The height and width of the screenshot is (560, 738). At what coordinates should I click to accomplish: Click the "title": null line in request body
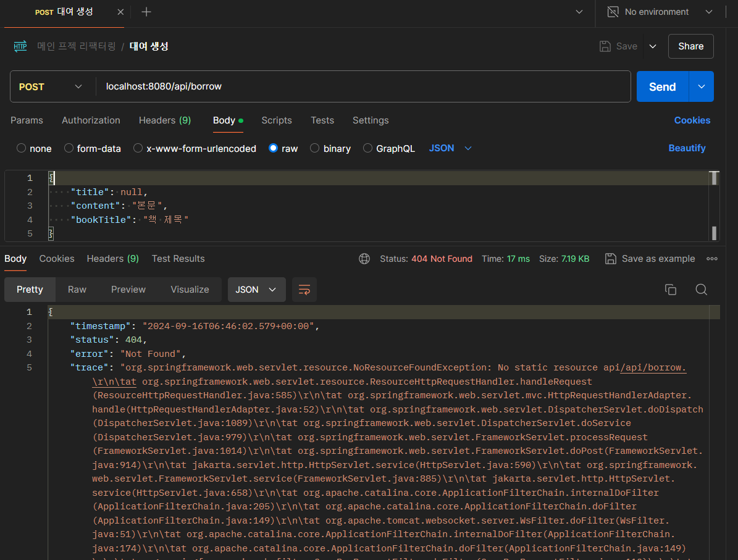109,192
